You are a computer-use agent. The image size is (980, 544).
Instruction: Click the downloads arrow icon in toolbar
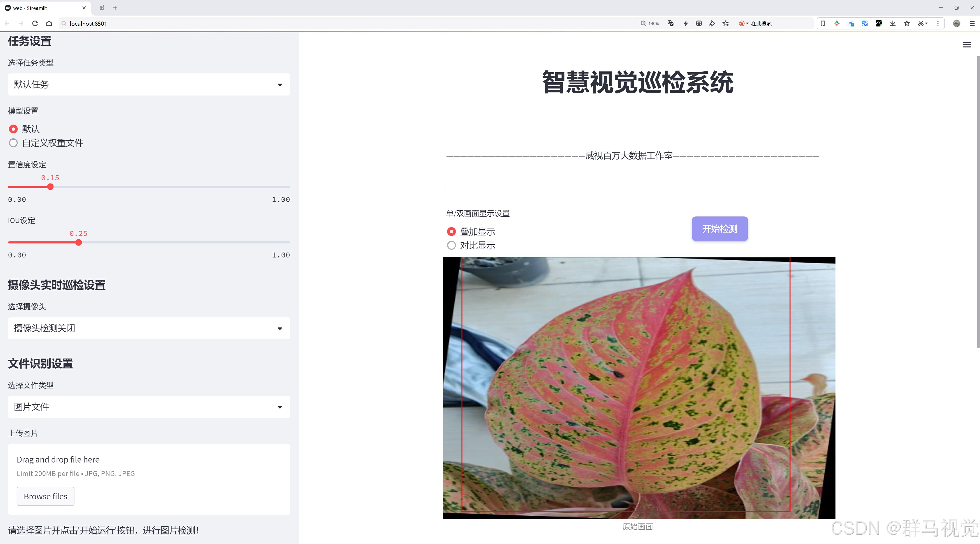point(893,24)
